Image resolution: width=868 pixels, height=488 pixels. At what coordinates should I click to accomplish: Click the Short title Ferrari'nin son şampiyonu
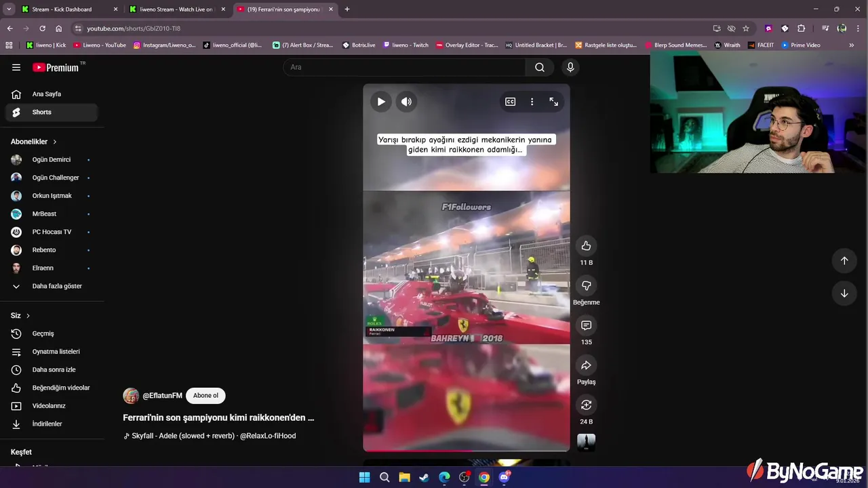tap(218, 418)
